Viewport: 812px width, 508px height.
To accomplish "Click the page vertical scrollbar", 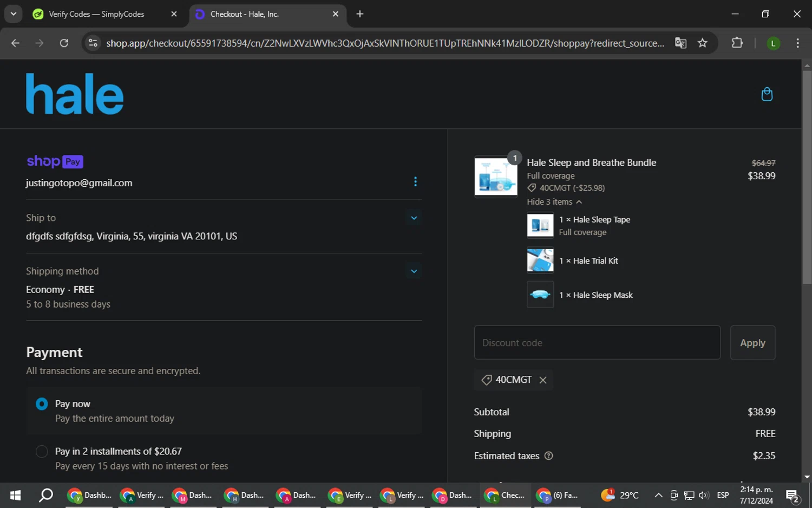I will tap(807, 177).
